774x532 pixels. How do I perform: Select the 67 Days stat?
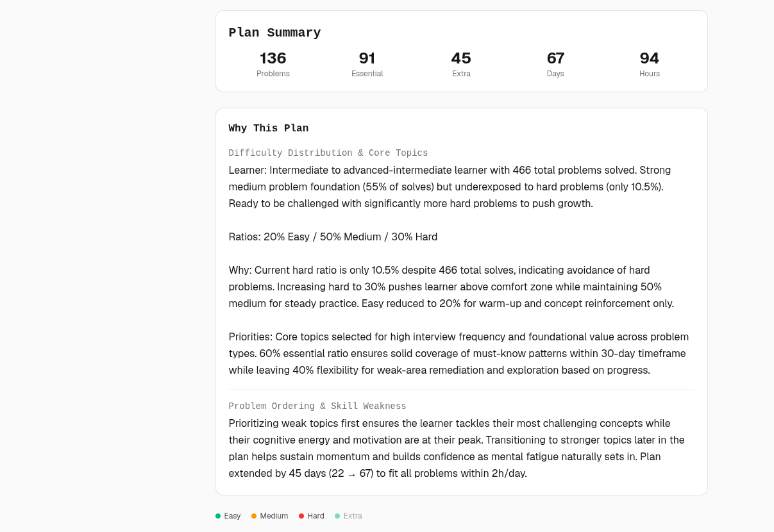(555, 64)
